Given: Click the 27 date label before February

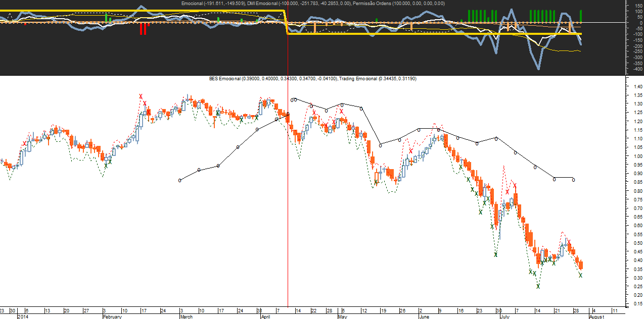Looking at the screenshot, I should [x=85, y=310].
